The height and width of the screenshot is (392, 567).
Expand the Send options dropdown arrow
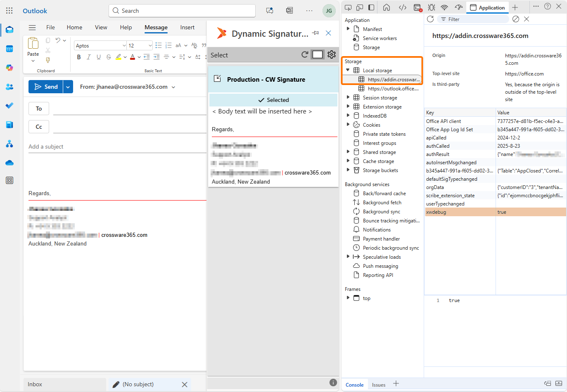point(68,87)
